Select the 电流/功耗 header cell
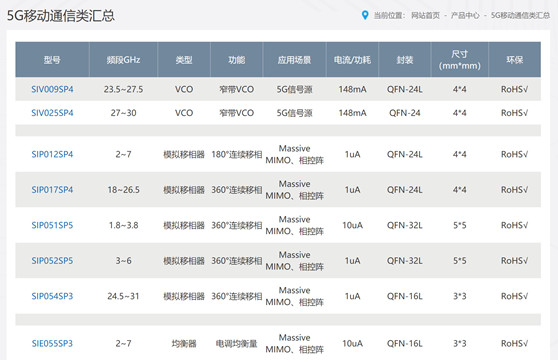Image resolution: width=558 pixels, height=360 pixels. [352, 60]
